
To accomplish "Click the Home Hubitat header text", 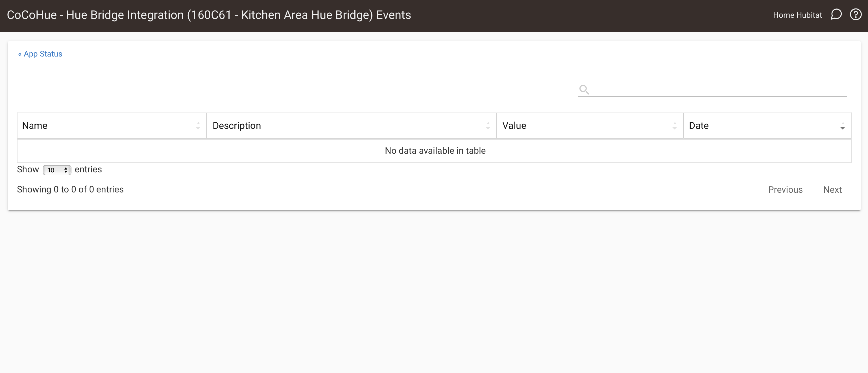I will tap(797, 15).
